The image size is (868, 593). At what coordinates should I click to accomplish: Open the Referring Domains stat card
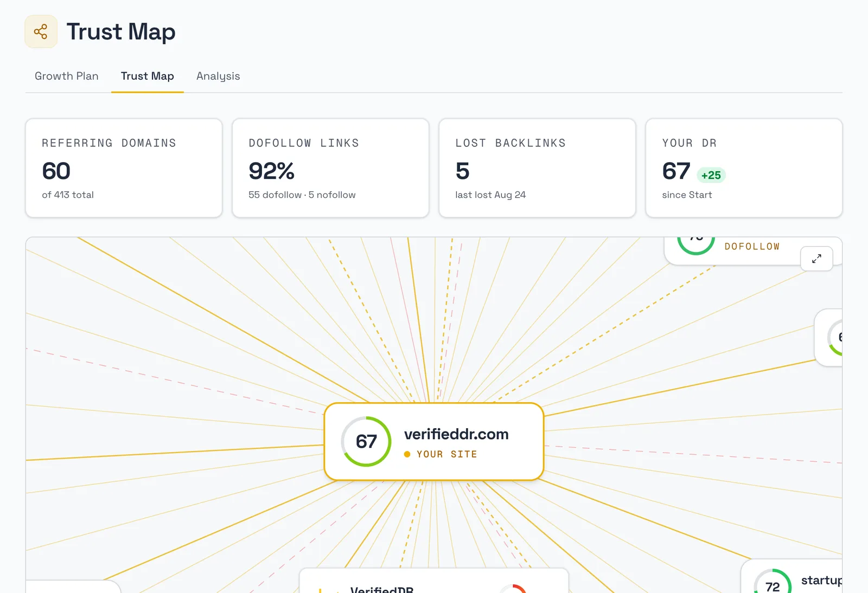tap(124, 168)
